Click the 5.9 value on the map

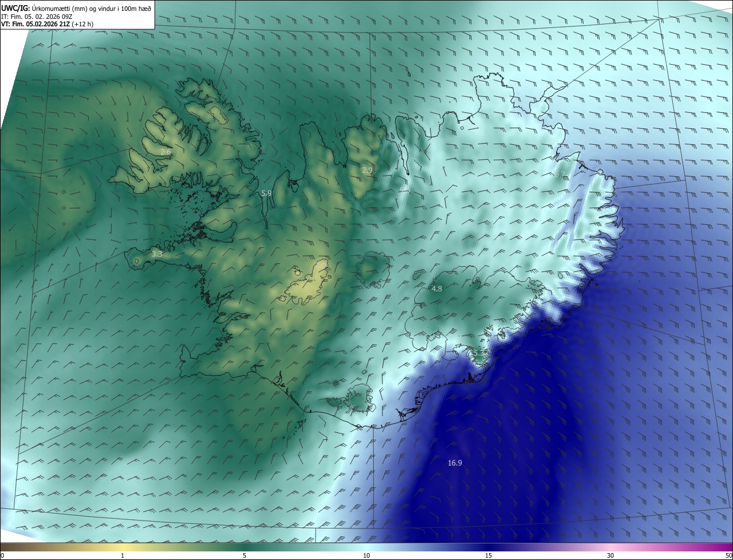coord(266,194)
